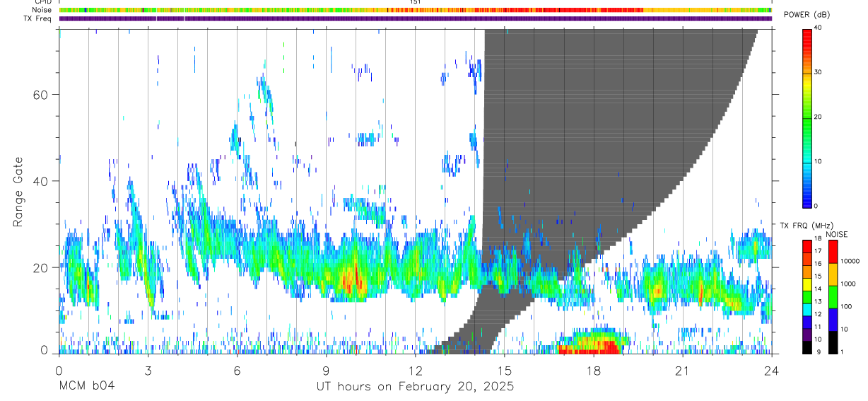Screen dimensions: 868x401
Task: Click the NOISE legend tick label '10000'
Action: click(x=850, y=261)
